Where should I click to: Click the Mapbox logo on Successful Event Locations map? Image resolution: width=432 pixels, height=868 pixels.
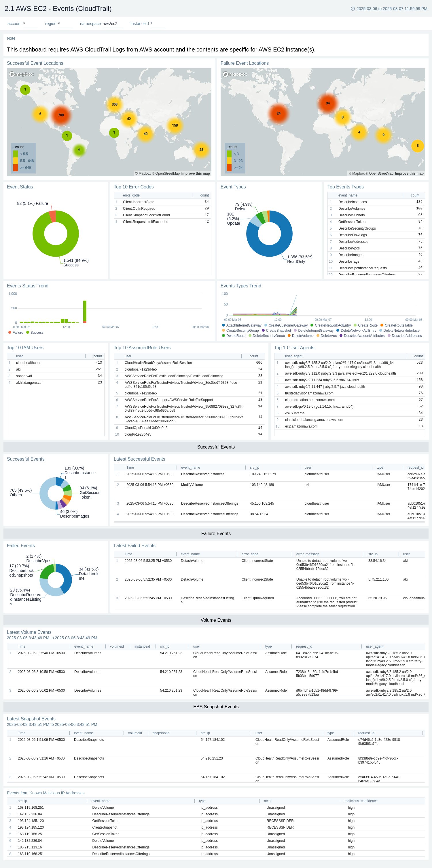[x=21, y=75]
